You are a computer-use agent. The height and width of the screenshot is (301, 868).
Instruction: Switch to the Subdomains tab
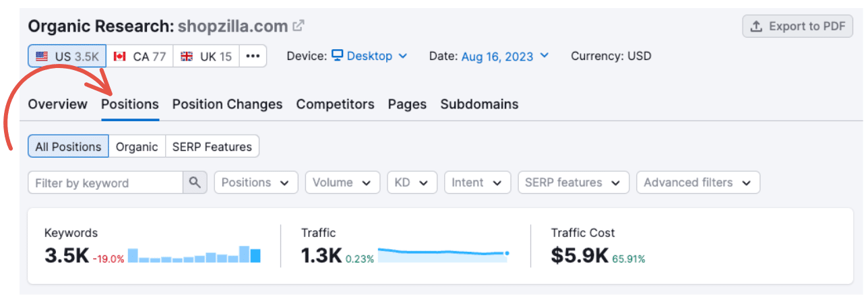(479, 104)
